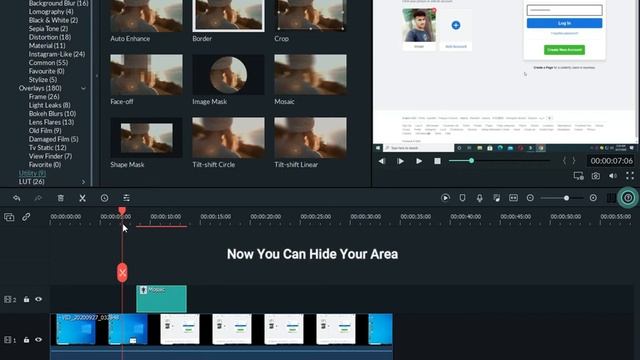Click the preview playback progress slider handle
Image resolution: width=640 pixels, height=360 pixels.
[x=471, y=161]
